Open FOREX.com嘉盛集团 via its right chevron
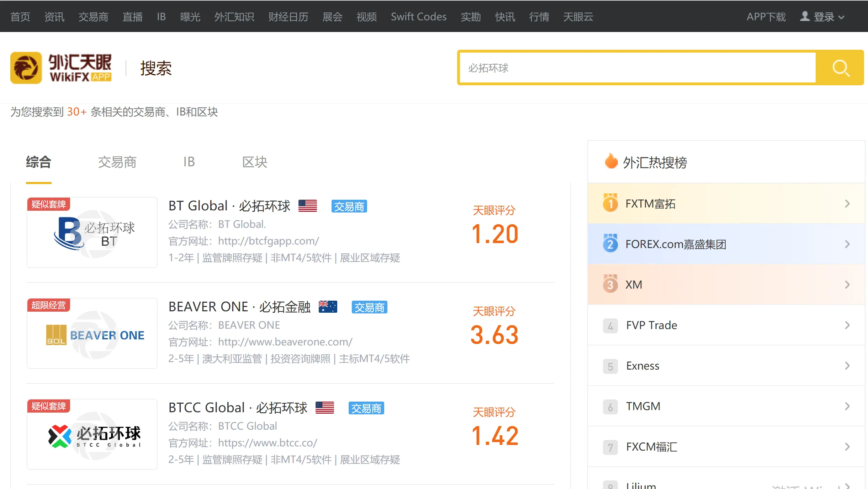 pyautogui.click(x=847, y=244)
